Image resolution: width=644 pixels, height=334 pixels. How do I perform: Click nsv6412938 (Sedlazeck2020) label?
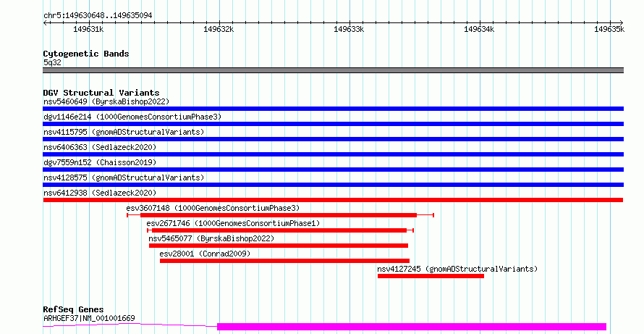pos(100,193)
